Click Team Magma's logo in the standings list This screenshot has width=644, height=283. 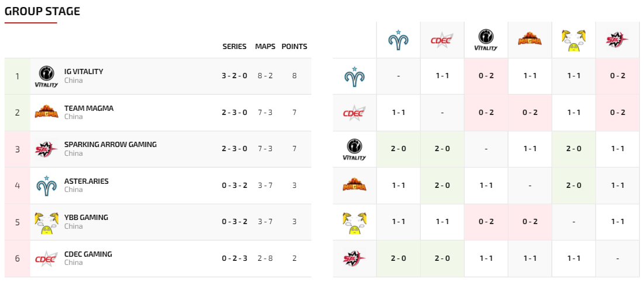pyautogui.click(x=47, y=113)
